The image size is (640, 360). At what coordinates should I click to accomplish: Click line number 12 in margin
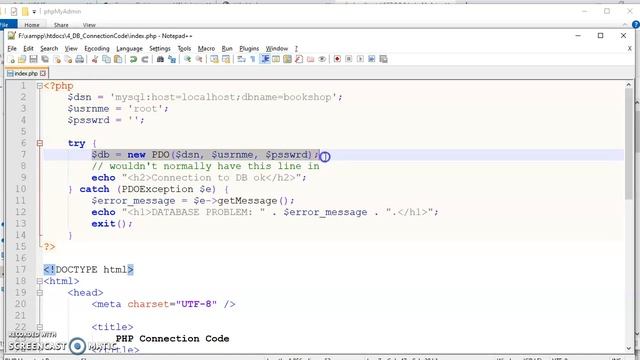point(20,212)
